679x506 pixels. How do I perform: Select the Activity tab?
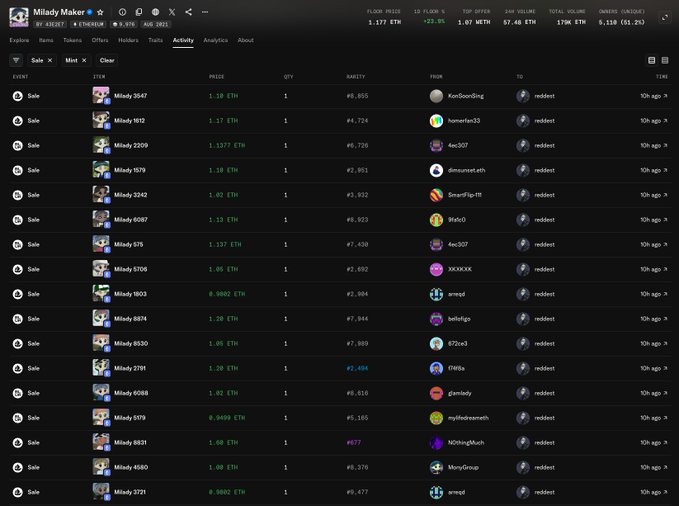(183, 40)
